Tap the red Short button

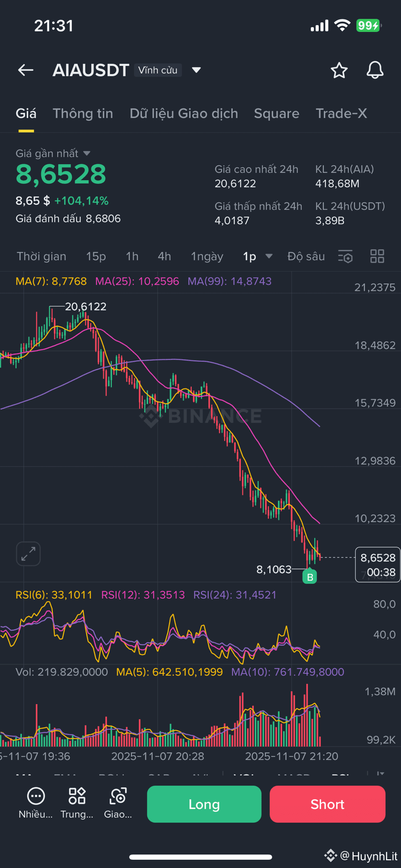[327, 804]
